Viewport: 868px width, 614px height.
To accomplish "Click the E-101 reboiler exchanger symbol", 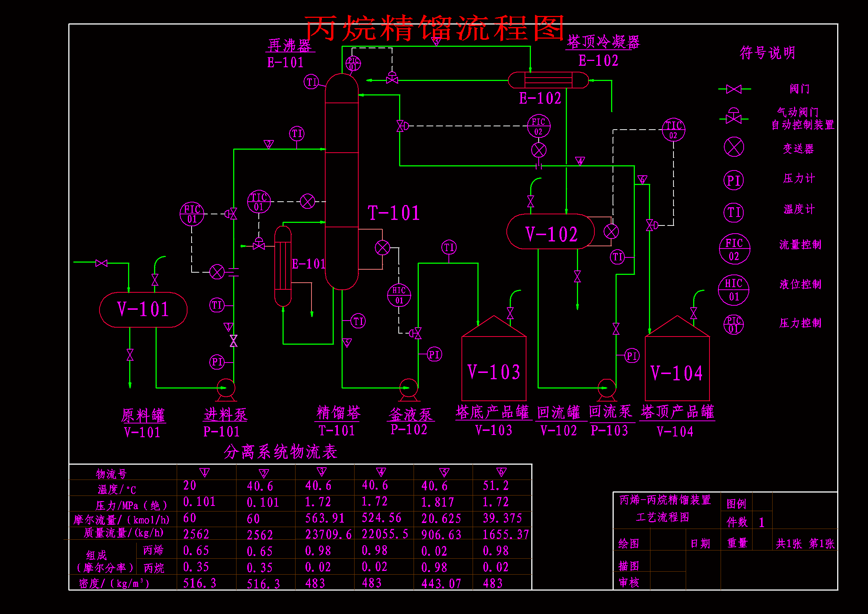I will click(283, 266).
